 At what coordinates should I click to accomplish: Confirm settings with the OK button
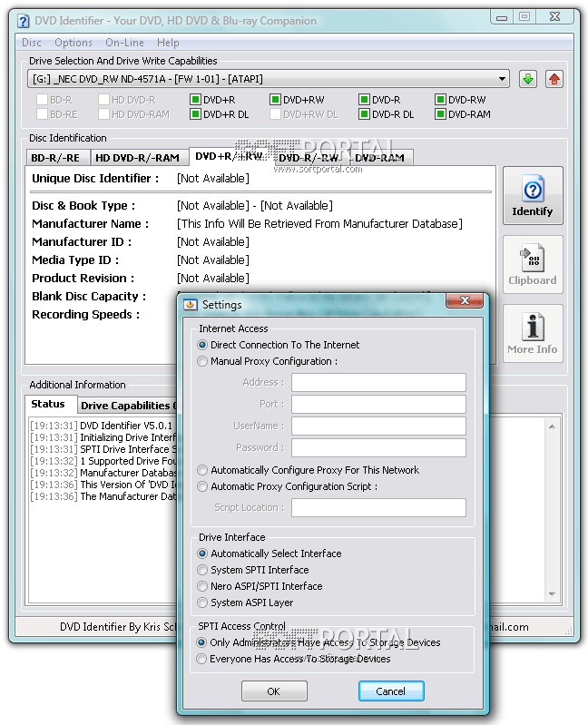tap(274, 691)
